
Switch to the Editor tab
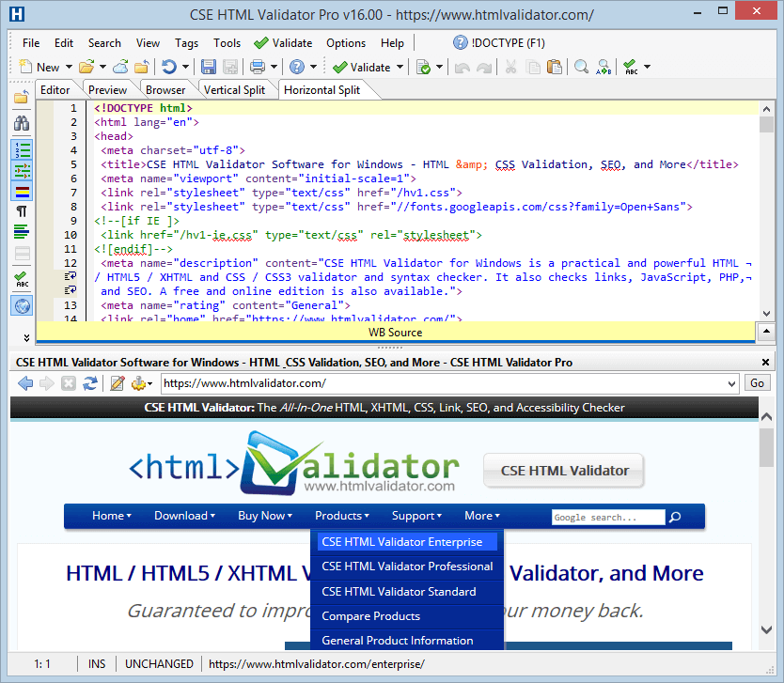[x=55, y=90]
